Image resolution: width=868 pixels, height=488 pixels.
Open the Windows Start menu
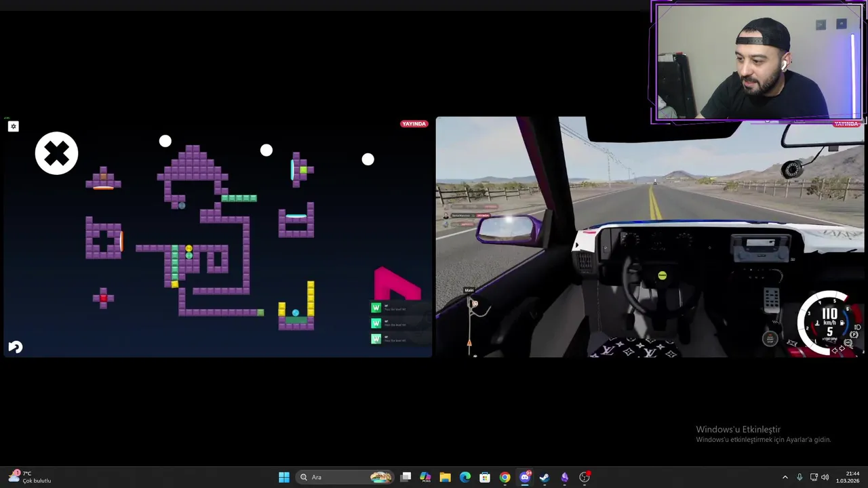pos(284,477)
